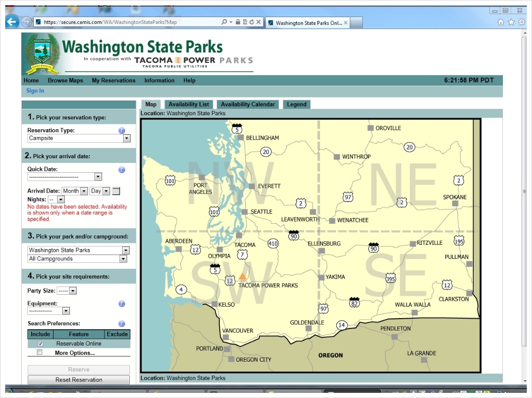The height and width of the screenshot is (398, 532).
Task: Click the Kelso map marker square
Action: (x=215, y=304)
